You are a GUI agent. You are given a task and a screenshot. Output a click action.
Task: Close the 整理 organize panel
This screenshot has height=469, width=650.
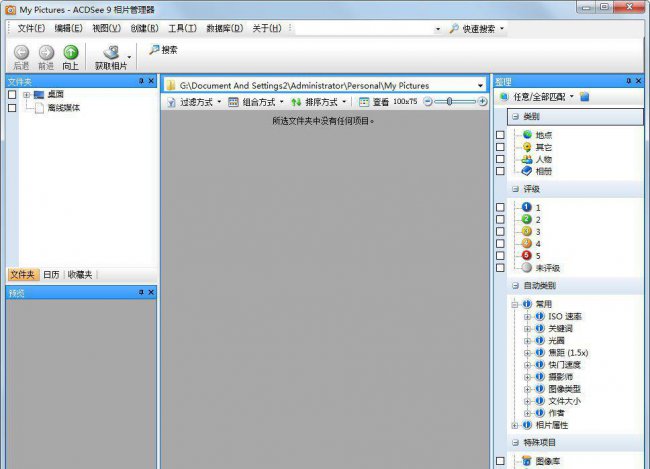[x=638, y=81]
